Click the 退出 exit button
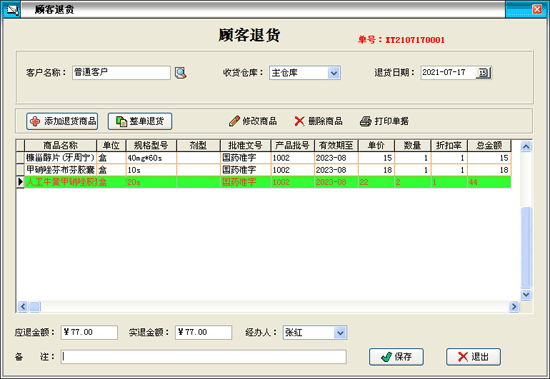This screenshot has height=379, width=550. (x=473, y=357)
